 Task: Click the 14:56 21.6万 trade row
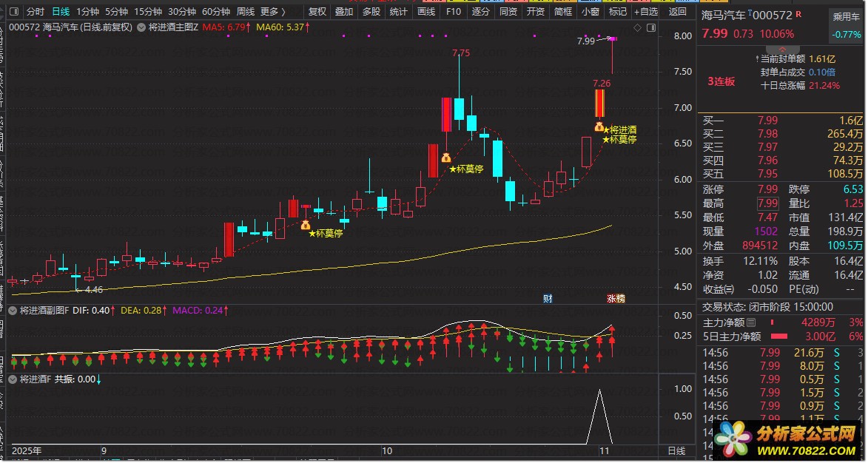[x=782, y=353]
